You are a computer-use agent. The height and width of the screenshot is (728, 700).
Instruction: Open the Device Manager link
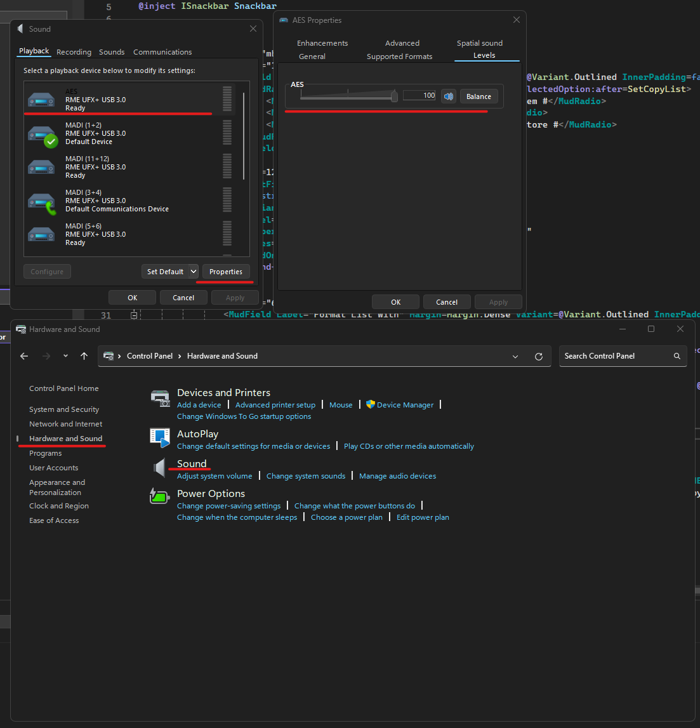point(405,405)
